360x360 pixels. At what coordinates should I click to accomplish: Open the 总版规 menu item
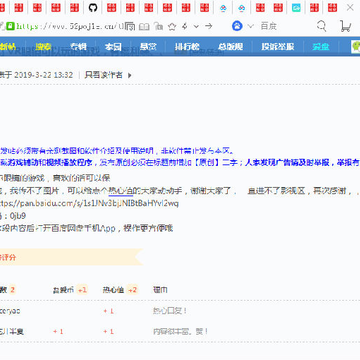[230, 47]
